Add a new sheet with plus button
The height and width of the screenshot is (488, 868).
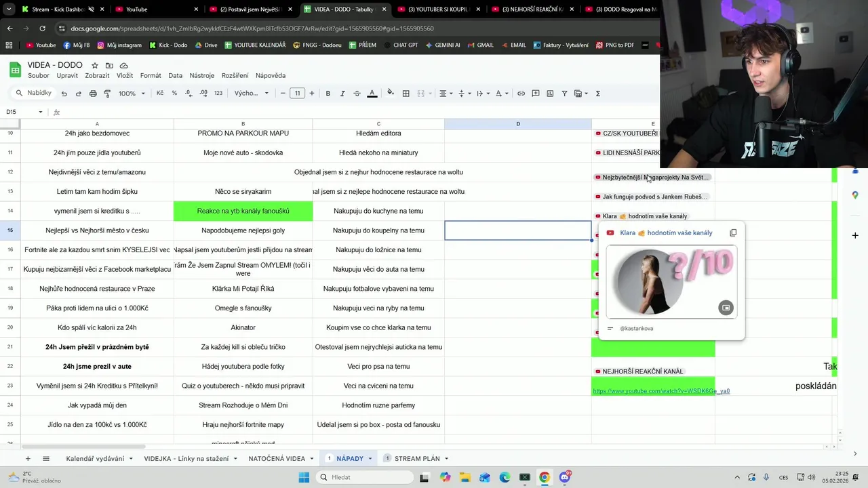pos(28,459)
